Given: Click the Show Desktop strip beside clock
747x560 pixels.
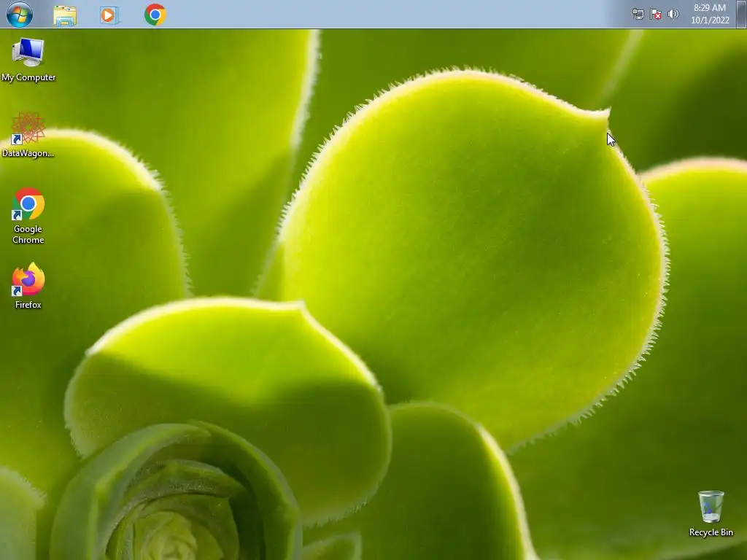Looking at the screenshot, I should (741, 15).
